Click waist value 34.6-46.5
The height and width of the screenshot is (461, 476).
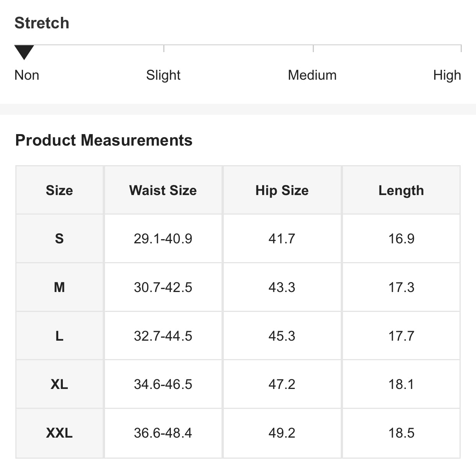tap(163, 384)
